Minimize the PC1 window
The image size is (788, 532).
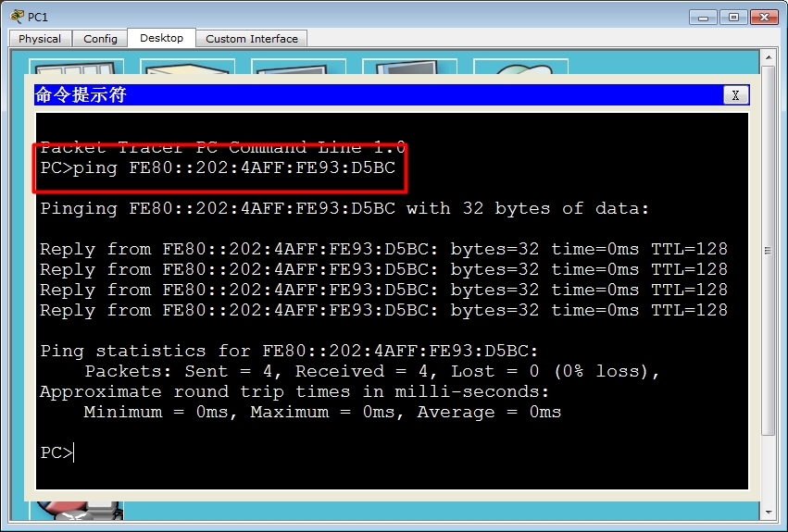point(706,17)
